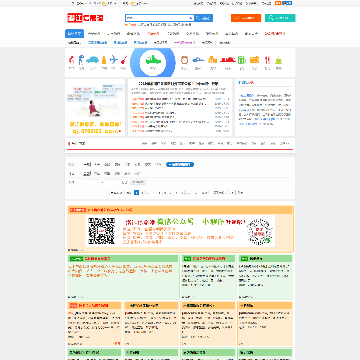This screenshot has height=360, width=360.
Task: Click the small blue badge at top right
Action: pos(286,3)
